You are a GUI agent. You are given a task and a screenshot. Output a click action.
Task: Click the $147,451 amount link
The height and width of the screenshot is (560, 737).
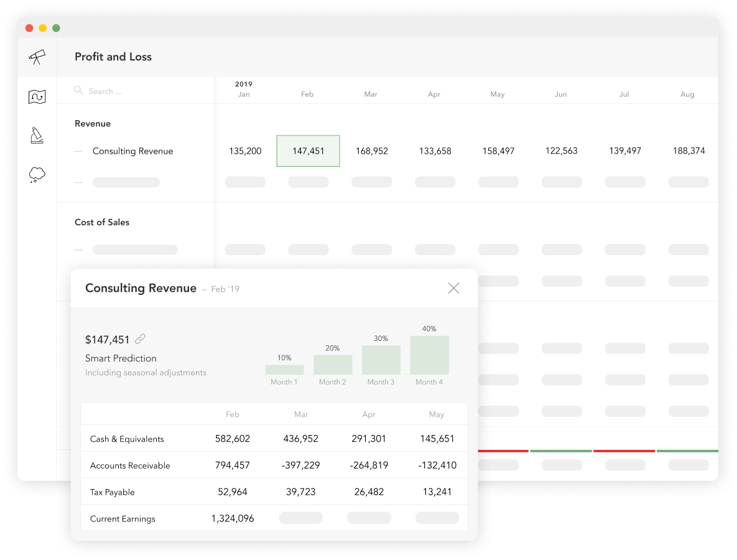click(x=107, y=338)
